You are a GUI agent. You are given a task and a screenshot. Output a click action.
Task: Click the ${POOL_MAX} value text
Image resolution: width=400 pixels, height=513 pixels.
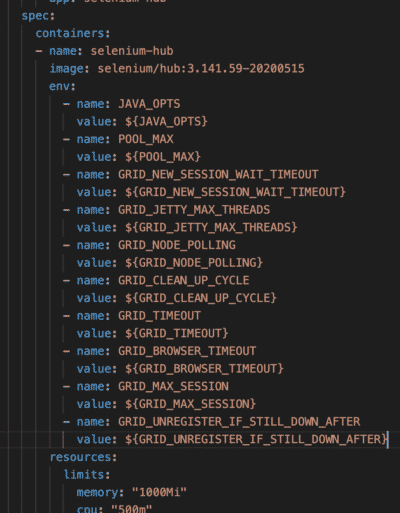point(163,157)
